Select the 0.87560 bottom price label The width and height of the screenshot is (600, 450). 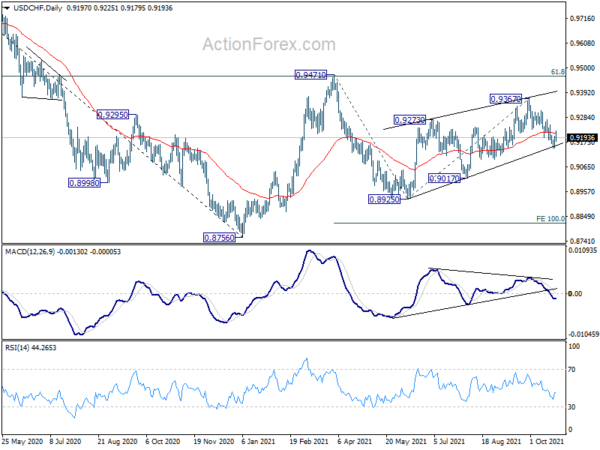point(219,238)
